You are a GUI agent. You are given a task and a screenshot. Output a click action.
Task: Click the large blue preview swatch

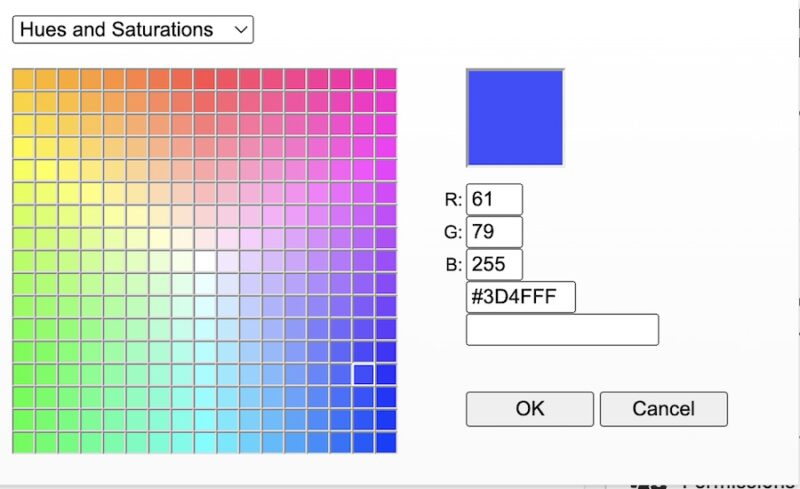(x=515, y=118)
